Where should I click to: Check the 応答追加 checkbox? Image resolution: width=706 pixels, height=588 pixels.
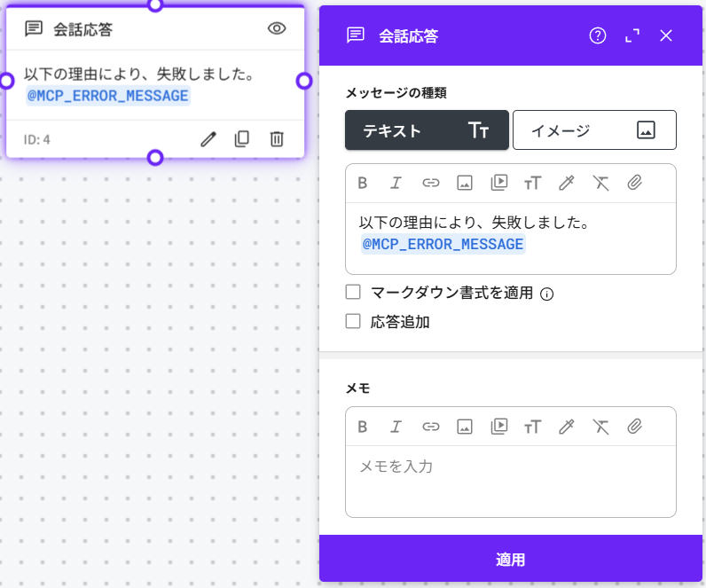point(353,321)
